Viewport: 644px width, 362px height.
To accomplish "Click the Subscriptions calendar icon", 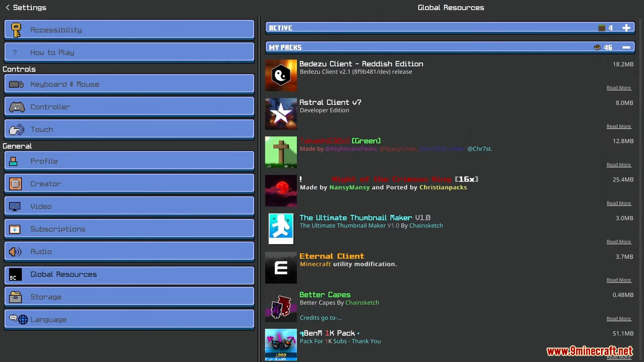I will pyautogui.click(x=14, y=229).
